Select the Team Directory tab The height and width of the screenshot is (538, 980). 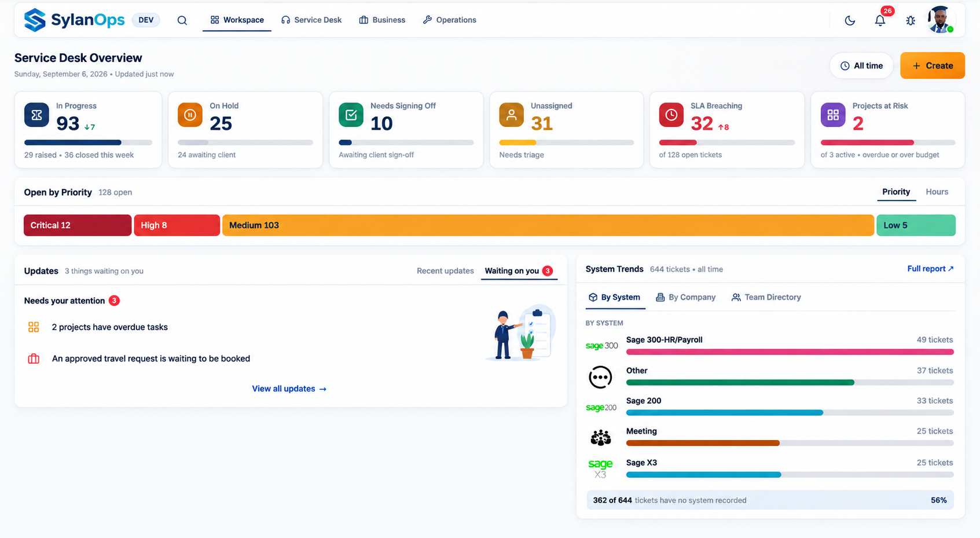766,297
